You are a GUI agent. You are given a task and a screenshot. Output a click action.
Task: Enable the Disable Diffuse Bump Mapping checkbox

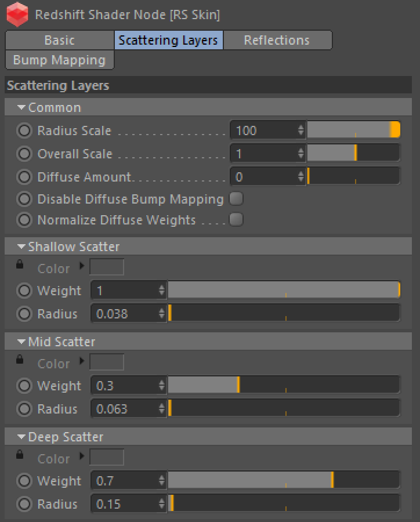236,199
